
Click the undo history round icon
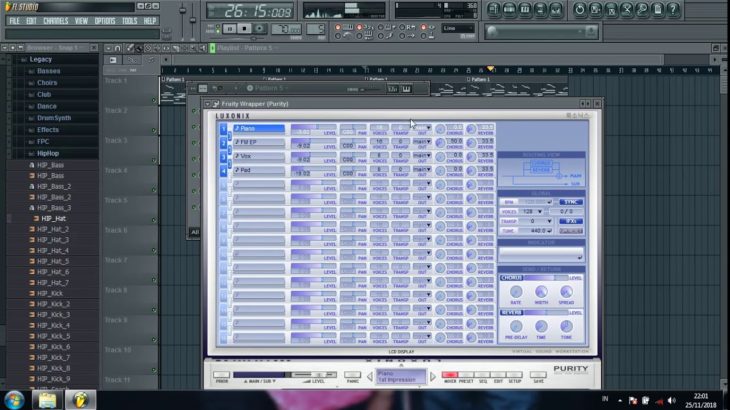click(x=580, y=9)
